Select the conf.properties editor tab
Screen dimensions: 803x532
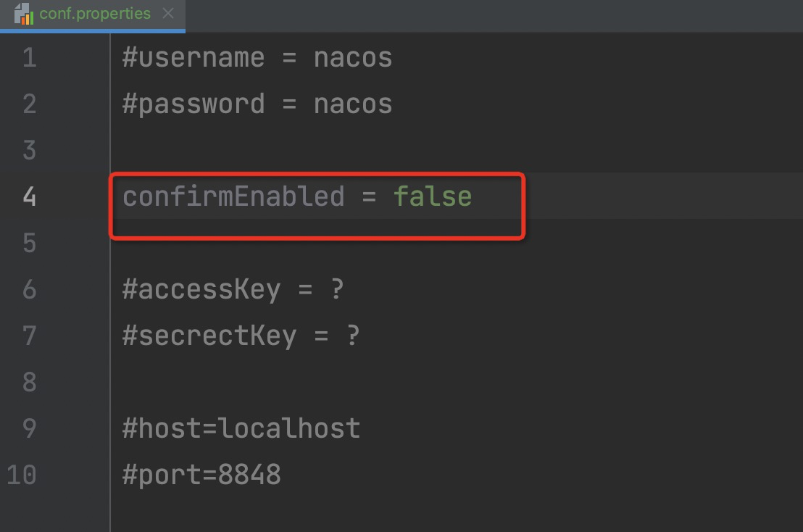pyautogui.click(x=93, y=14)
